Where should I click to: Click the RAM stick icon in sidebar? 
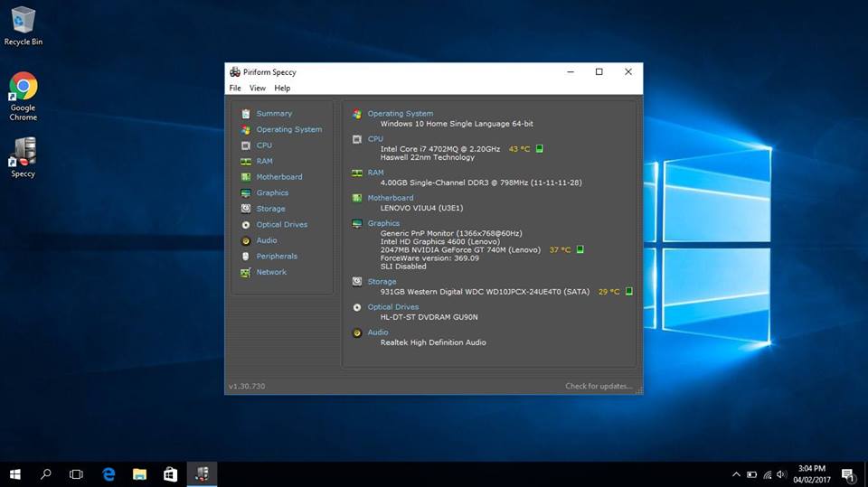click(x=246, y=162)
